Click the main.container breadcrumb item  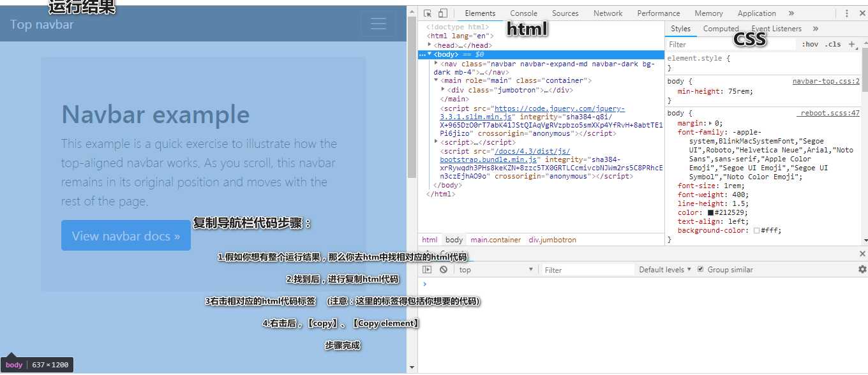pos(496,240)
